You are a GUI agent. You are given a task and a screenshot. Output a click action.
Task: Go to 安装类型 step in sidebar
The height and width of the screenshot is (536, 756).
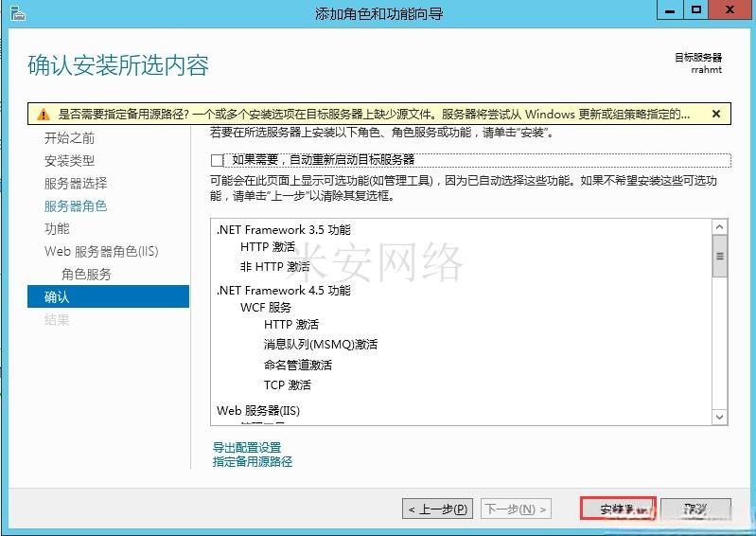pos(69,161)
